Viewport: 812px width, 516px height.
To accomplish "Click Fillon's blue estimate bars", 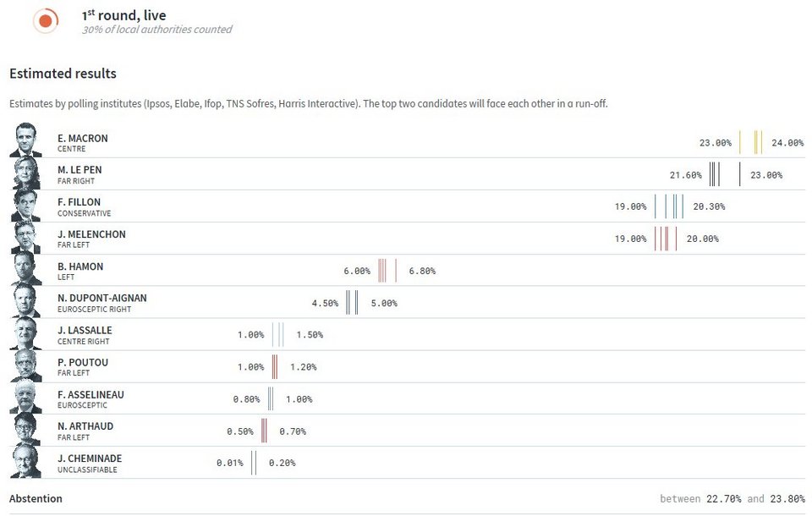I will (x=669, y=206).
